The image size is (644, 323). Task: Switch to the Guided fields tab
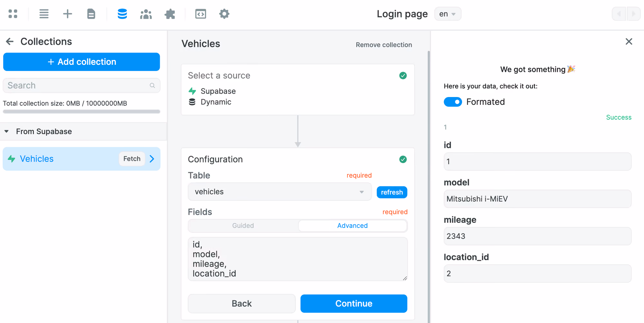(x=243, y=226)
